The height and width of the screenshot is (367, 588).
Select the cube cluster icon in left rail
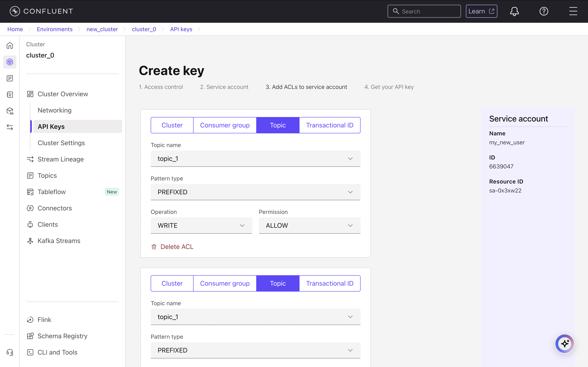pyautogui.click(x=10, y=62)
